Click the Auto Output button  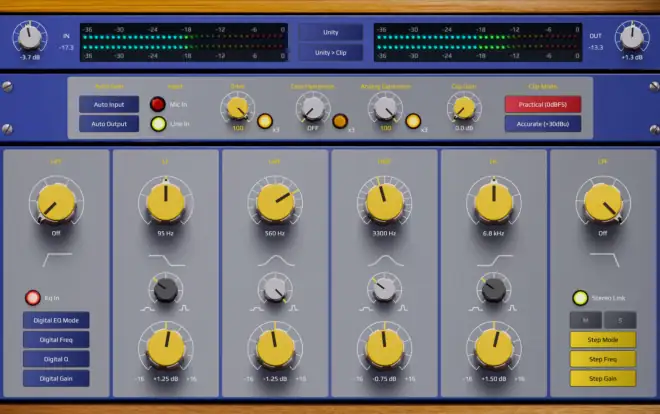tap(109, 124)
